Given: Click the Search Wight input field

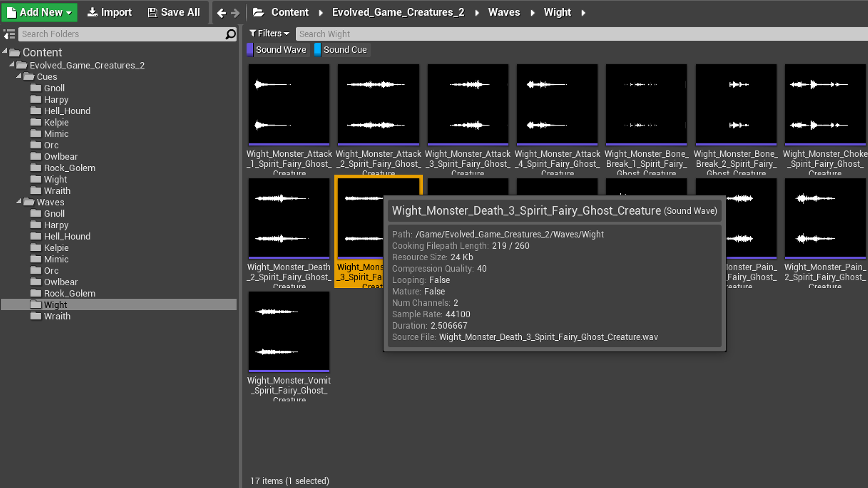Looking at the screenshot, I should (579, 34).
